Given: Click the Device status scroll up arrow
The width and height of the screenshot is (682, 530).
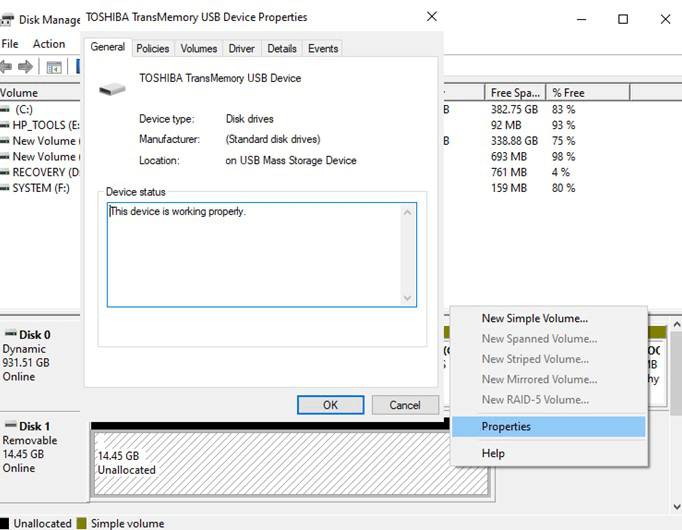Looking at the screenshot, I should pyautogui.click(x=408, y=212).
